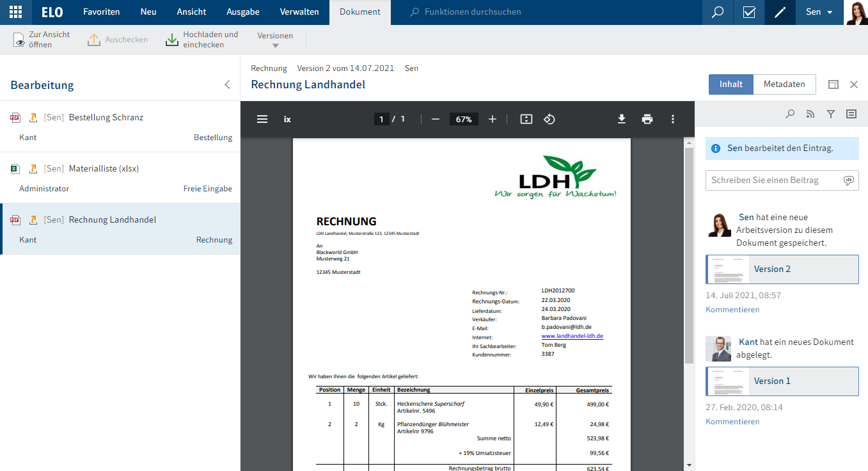The image size is (868, 471).
Task: Open the Version 1 thumbnail card
Action: click(x=782, y=381)
